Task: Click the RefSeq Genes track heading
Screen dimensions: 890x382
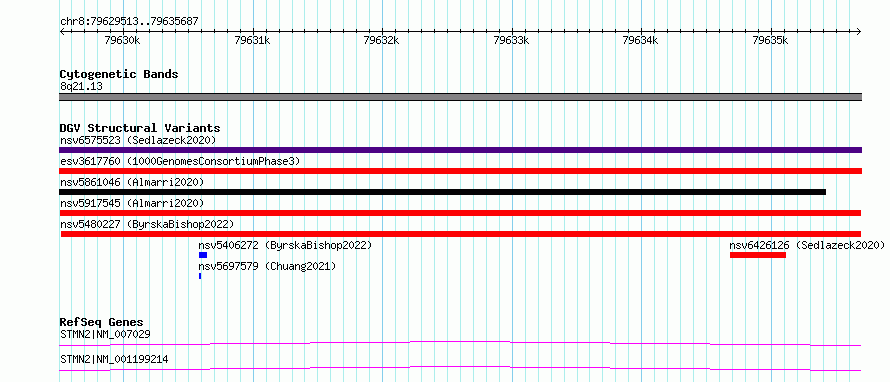Action: pyautogui.click(x=102, y=322)
